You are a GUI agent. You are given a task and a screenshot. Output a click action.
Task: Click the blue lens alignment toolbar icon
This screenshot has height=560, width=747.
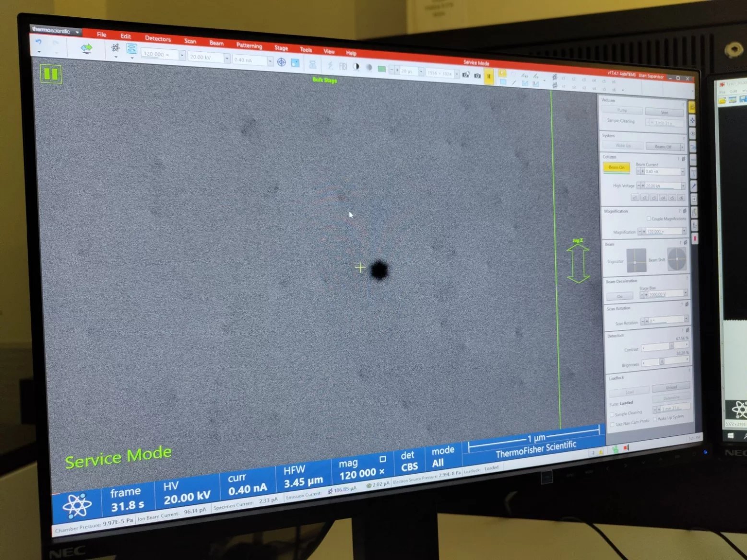point(131,49)
